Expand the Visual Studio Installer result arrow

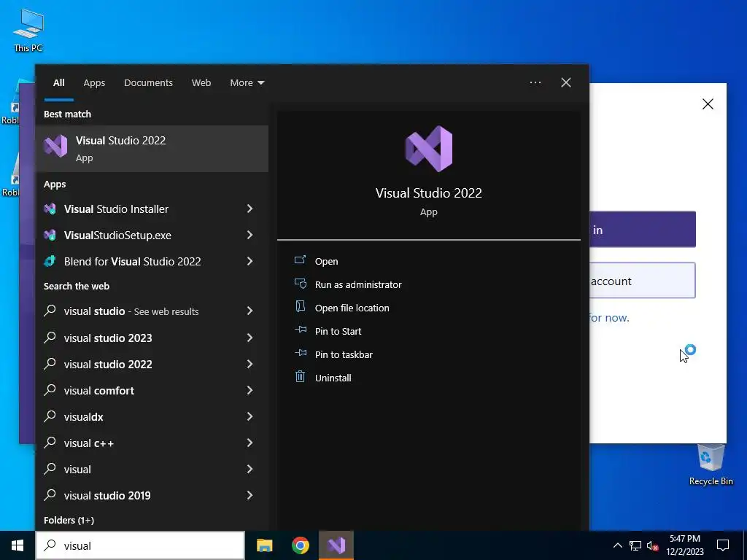(x=249, y=209)
